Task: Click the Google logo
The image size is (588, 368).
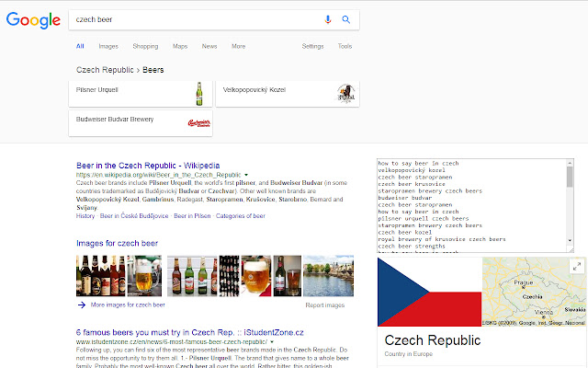Action: (33, 20)
